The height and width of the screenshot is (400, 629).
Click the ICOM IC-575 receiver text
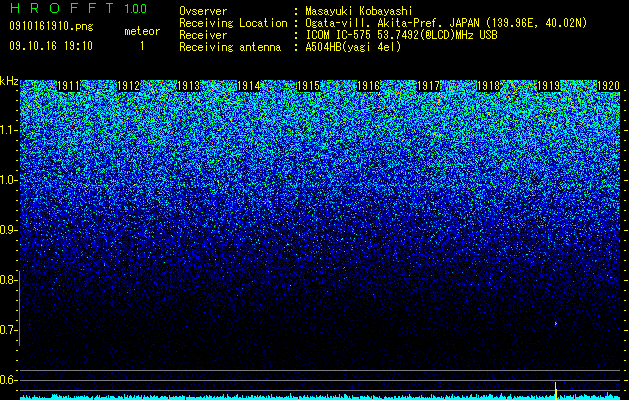(x=402, y=35)
